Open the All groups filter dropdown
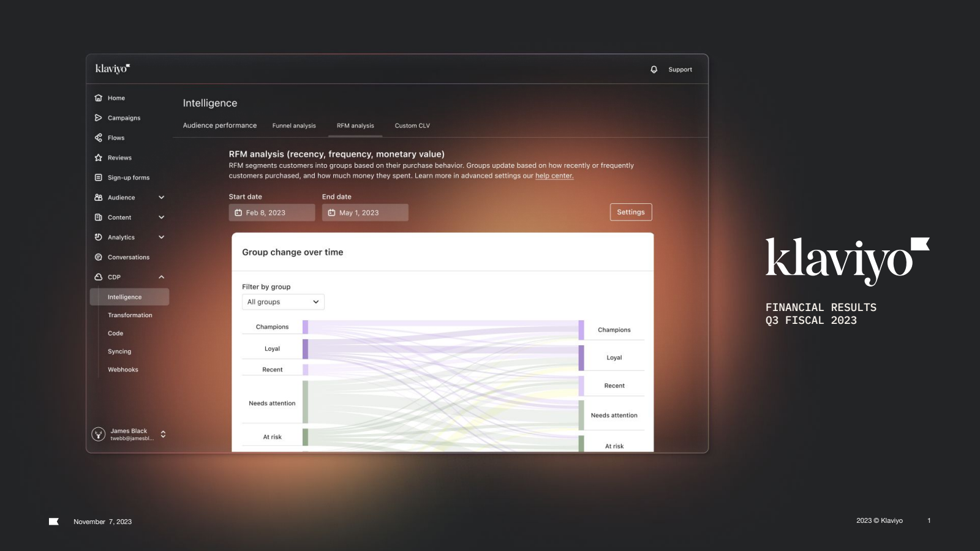 [283, 302]
